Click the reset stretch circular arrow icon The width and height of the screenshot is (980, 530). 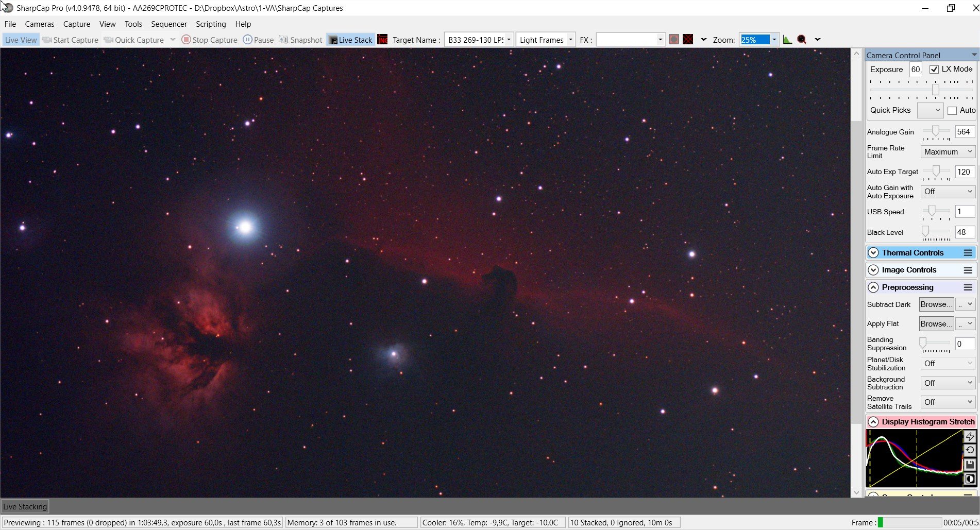(x=970, y=450)
